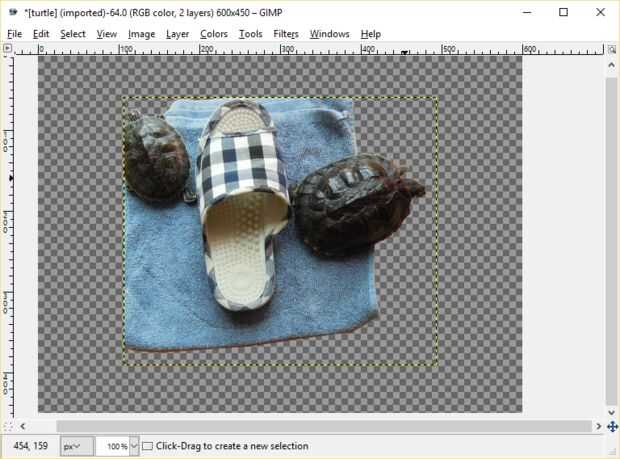
Task: Click the horizontal ruler at the top
Action: tap(309, 49)
